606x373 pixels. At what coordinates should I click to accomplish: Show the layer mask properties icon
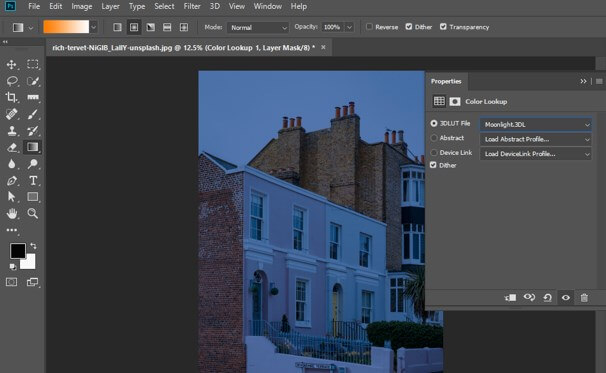coord(454,101)
